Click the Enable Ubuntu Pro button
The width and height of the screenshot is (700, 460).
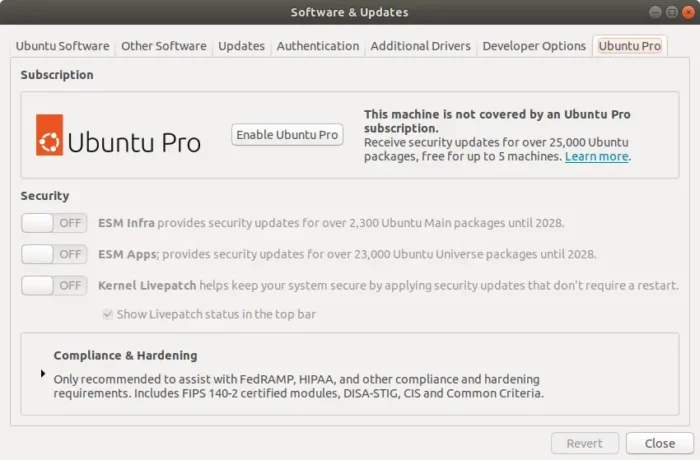tap(287, 134)
